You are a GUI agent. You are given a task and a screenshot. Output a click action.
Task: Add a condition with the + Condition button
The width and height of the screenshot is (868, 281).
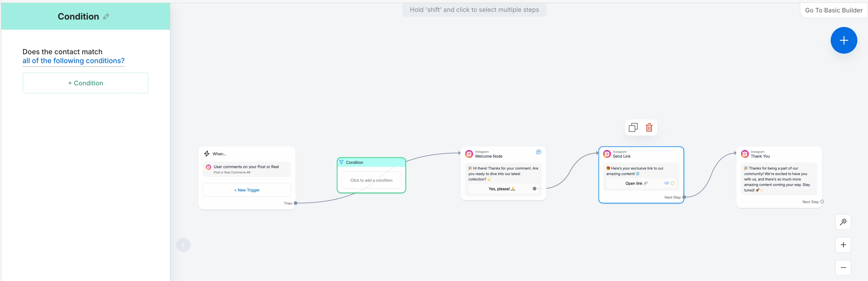(x=86, y=83)
